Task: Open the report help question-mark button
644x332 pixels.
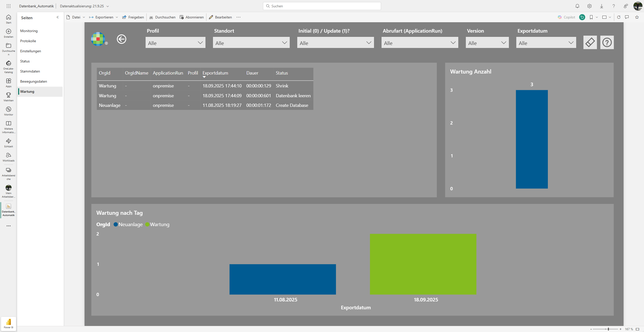Action: tap(607, 42)
